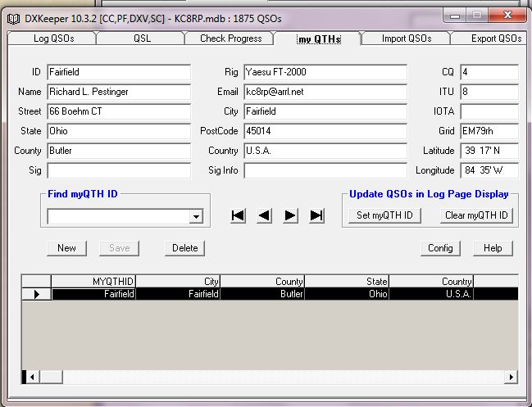Open the Config settings
This screenshot has height=407, width=532.
click(440, 248)
